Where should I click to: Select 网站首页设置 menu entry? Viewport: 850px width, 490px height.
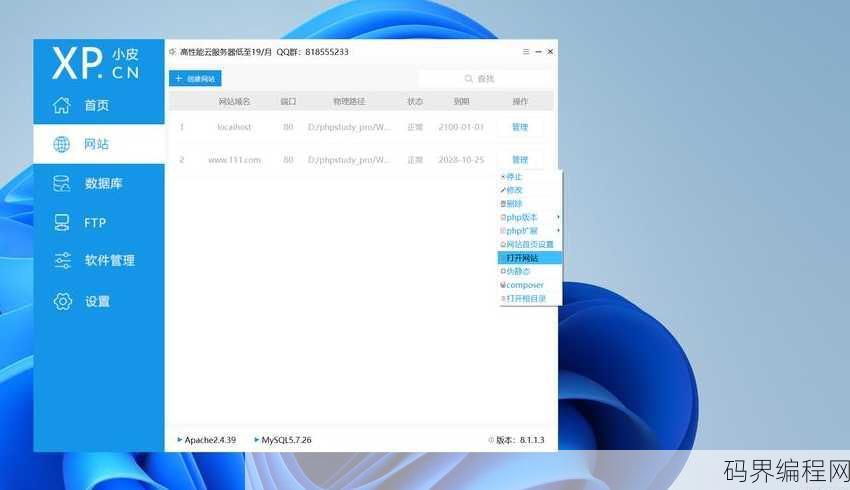point(530,244)
